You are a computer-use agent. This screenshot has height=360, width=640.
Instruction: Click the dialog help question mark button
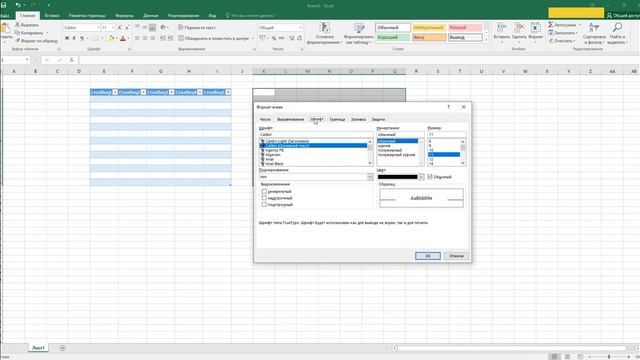tap(448, 107)
